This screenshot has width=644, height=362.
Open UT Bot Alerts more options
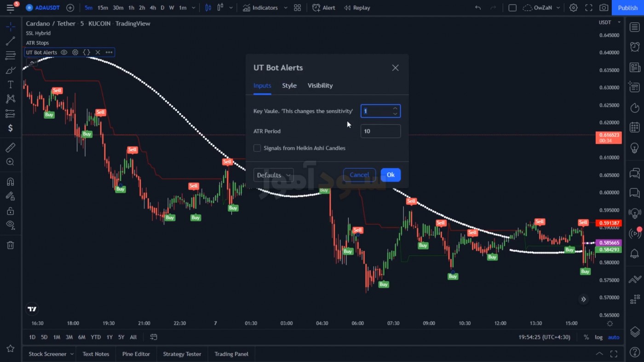click(x=109, y=52)
